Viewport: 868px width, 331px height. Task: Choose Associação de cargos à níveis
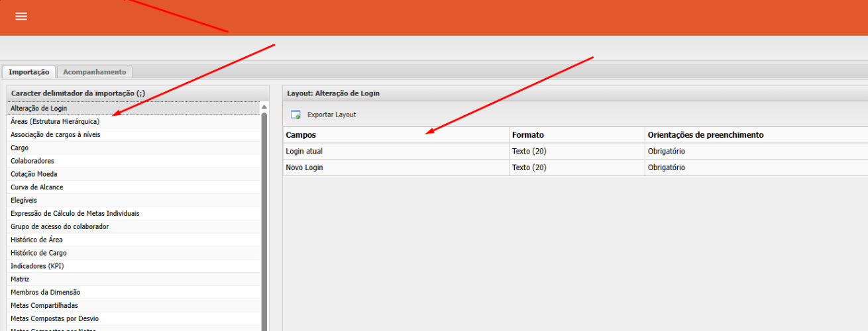click(56, 135)
